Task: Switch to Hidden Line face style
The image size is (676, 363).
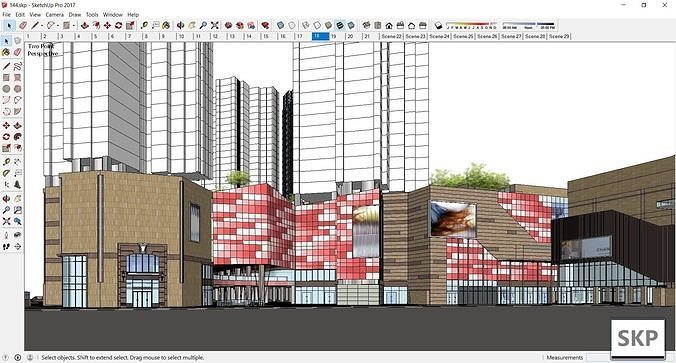Action: pyautogui.click(x=317, y=25)
